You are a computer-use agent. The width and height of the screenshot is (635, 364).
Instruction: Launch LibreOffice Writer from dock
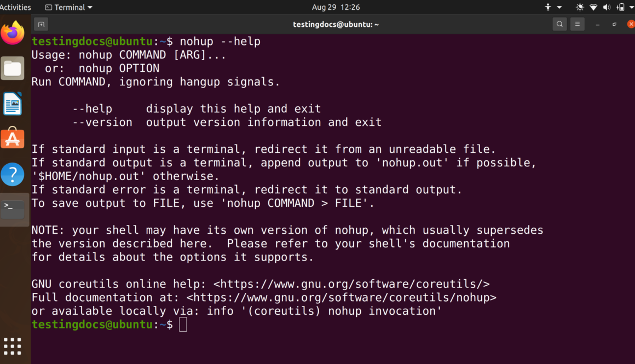point(13,103)
